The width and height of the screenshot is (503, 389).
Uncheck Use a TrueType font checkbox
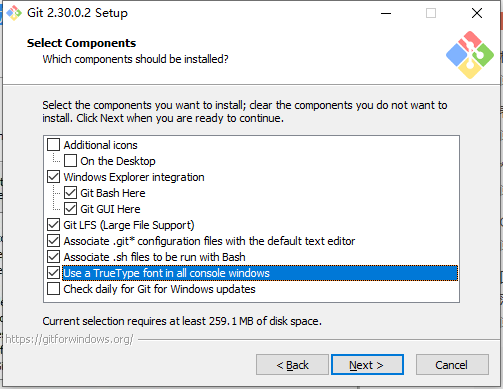[x=53, y=273]
